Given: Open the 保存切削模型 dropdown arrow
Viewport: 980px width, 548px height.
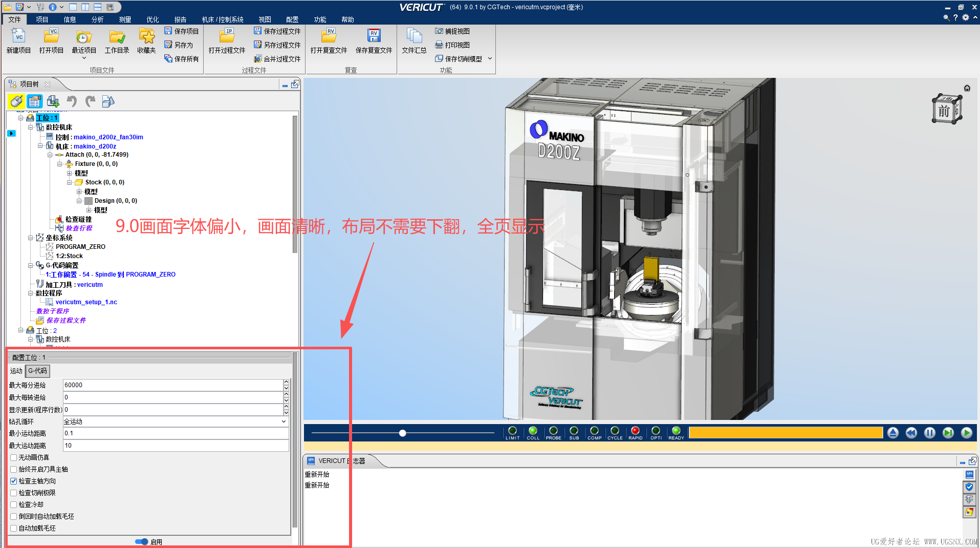Looking at the screenshot, I should pyautogui.click(x=490, y=58).
